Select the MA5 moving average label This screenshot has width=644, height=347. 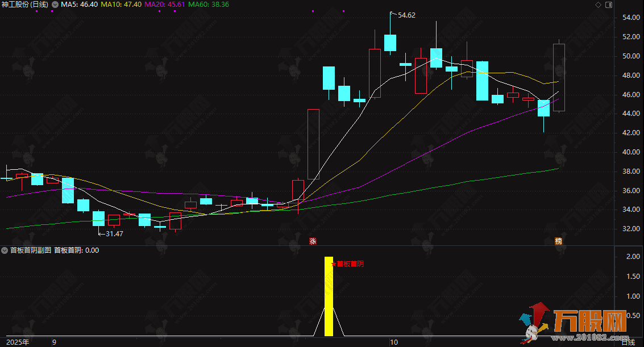(x=79, y=5)
